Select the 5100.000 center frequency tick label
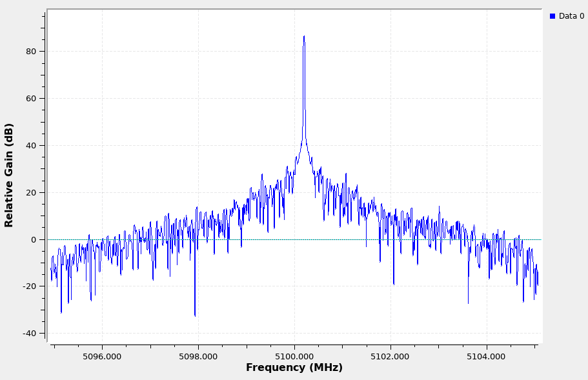This screenshot has height=380, width=588. click(x=294, y=356)
